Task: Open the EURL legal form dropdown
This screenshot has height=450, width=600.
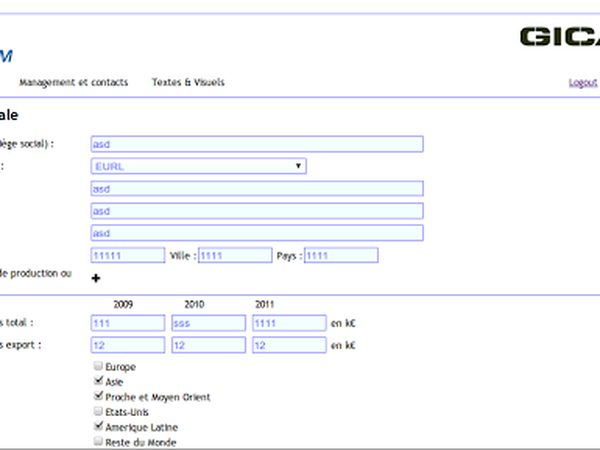Action: (x=199, y=166)
